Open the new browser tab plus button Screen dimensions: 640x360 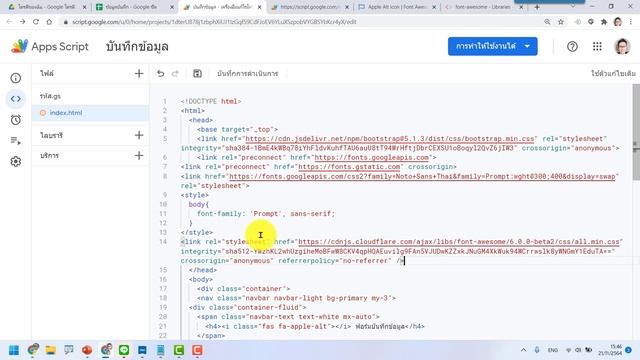point(537,7)
